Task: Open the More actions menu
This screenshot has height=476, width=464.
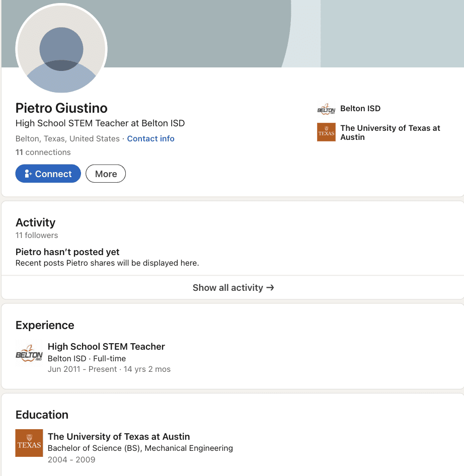Action: (106, 174)
